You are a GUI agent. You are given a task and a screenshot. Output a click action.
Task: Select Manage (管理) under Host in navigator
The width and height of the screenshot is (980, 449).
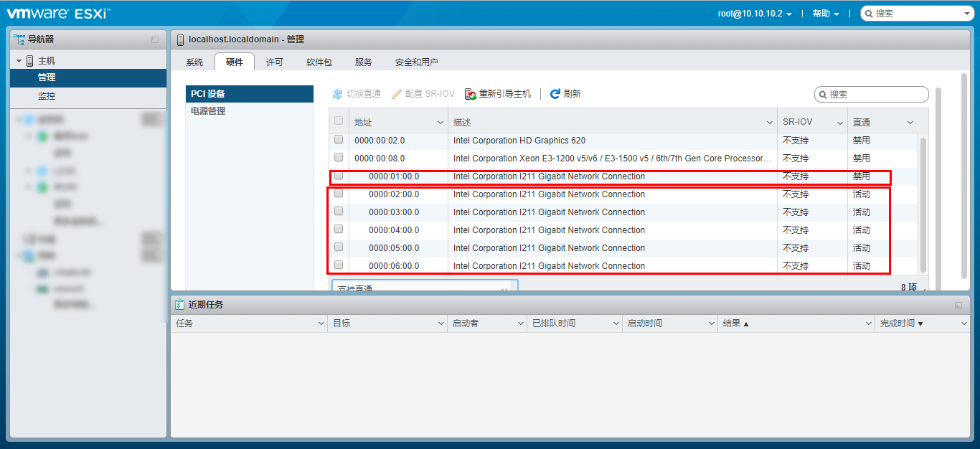(88, 77)
